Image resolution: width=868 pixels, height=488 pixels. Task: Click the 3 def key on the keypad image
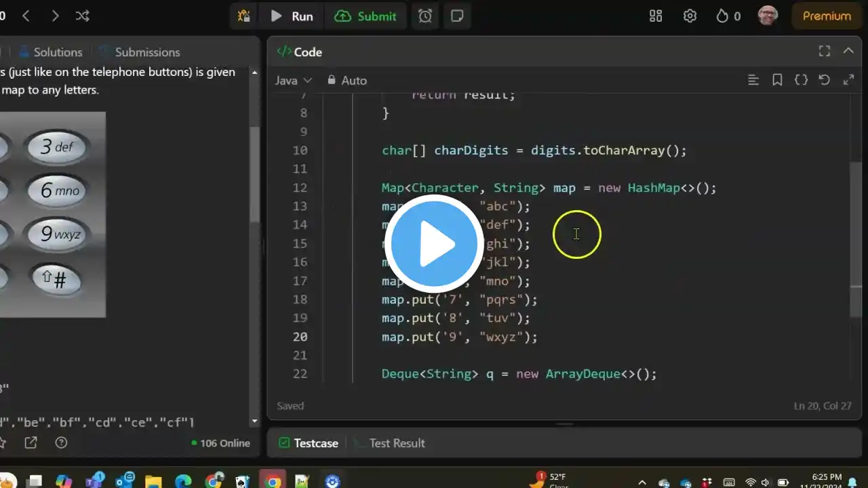coord(57,147)
